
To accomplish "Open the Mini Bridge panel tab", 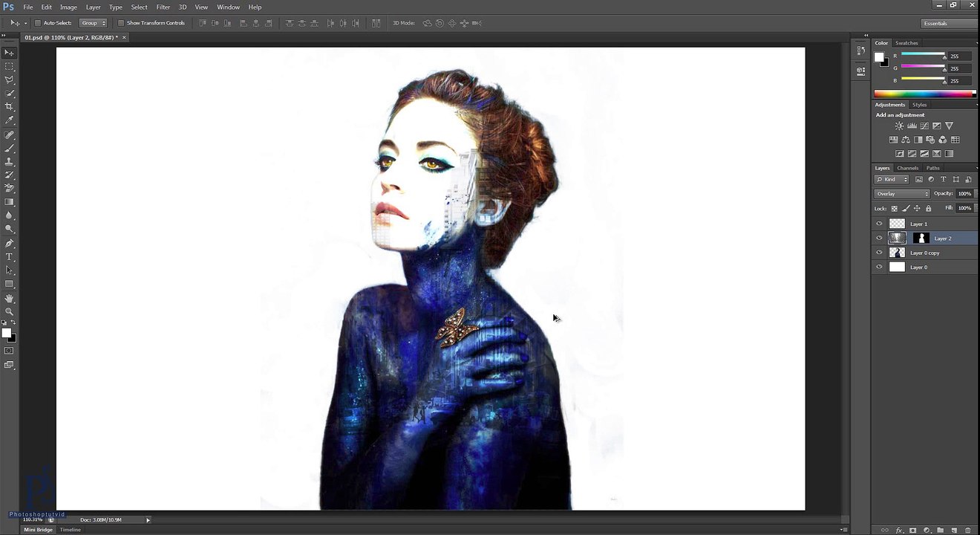I will click(38, 530).
